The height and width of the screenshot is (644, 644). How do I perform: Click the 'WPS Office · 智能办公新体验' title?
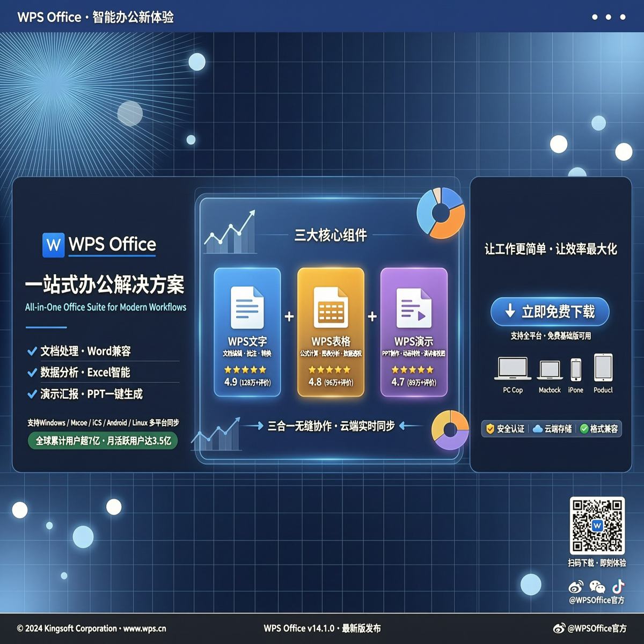(96, 17)
